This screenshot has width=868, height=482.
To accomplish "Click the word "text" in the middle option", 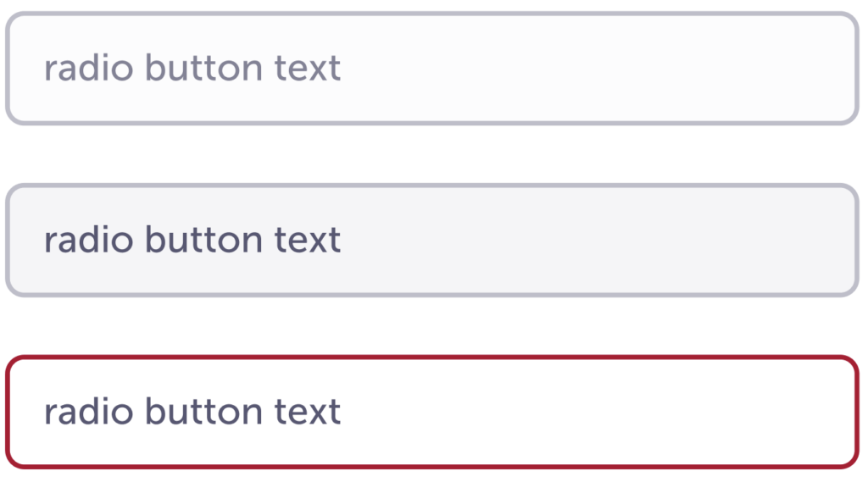I will click(308, 241).
